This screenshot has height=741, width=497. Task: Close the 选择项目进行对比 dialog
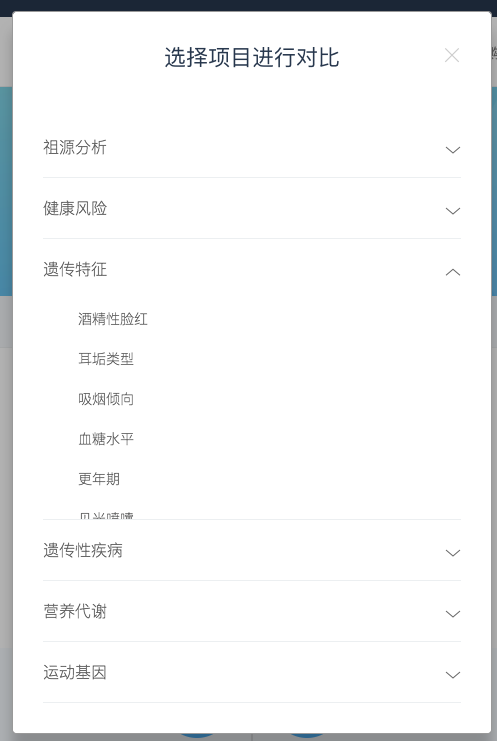coord(452,55)
